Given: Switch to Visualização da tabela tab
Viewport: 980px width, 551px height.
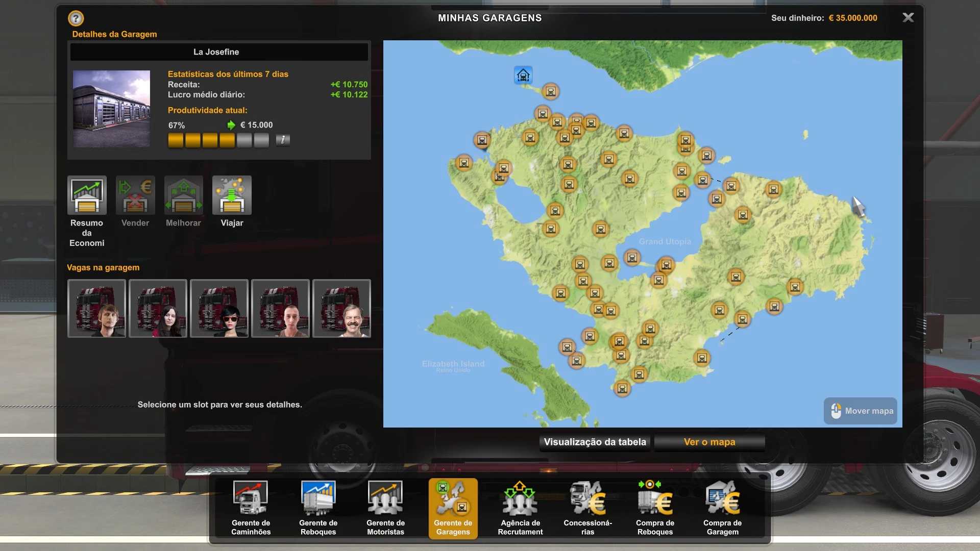Looking at the screenshot, I should click(x=595, y=442).
